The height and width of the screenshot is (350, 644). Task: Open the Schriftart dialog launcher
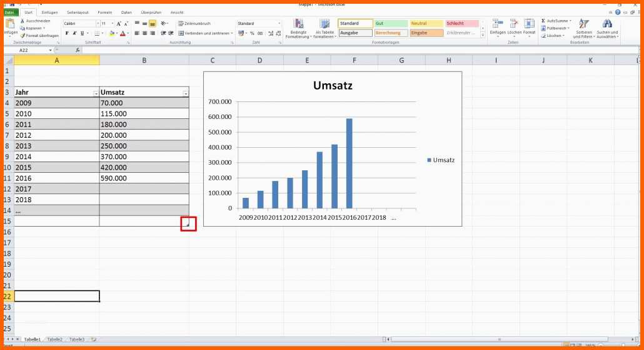[128, 43]
